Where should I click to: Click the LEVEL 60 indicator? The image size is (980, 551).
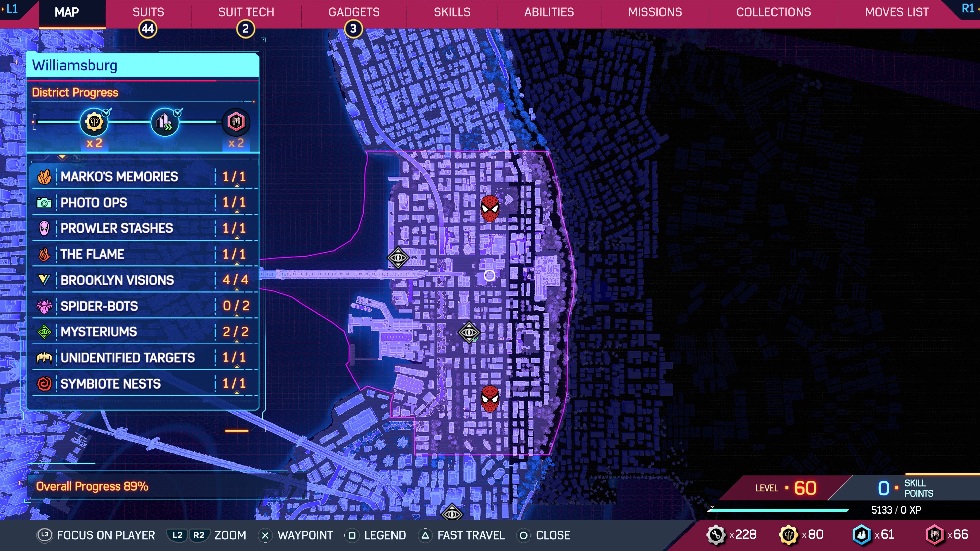[x=786, y=488]
